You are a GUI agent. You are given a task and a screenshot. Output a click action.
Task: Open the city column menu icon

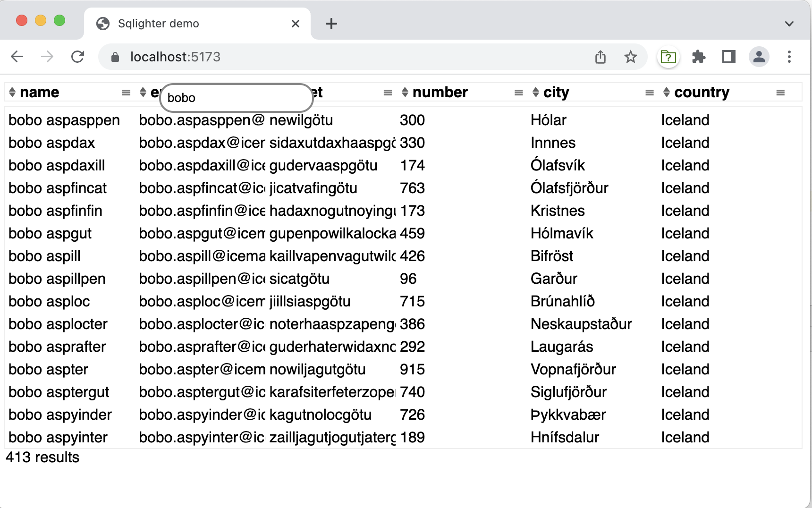(650, 93)
